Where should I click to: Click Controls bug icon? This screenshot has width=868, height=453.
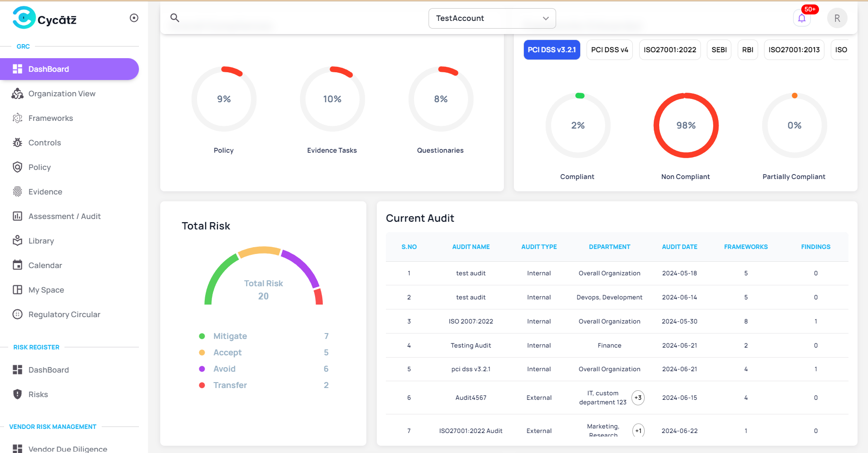(17, 143)
